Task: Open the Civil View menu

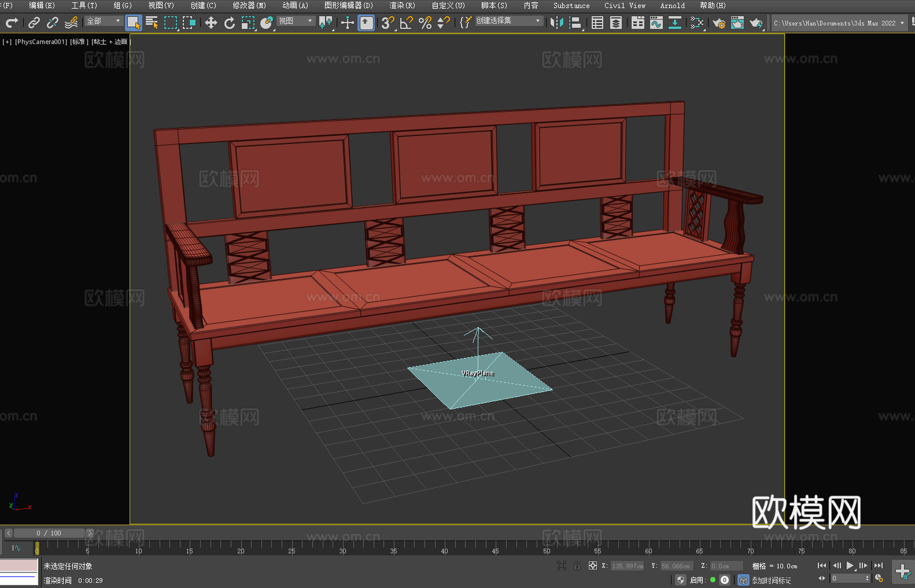Action: click(625, 5)
